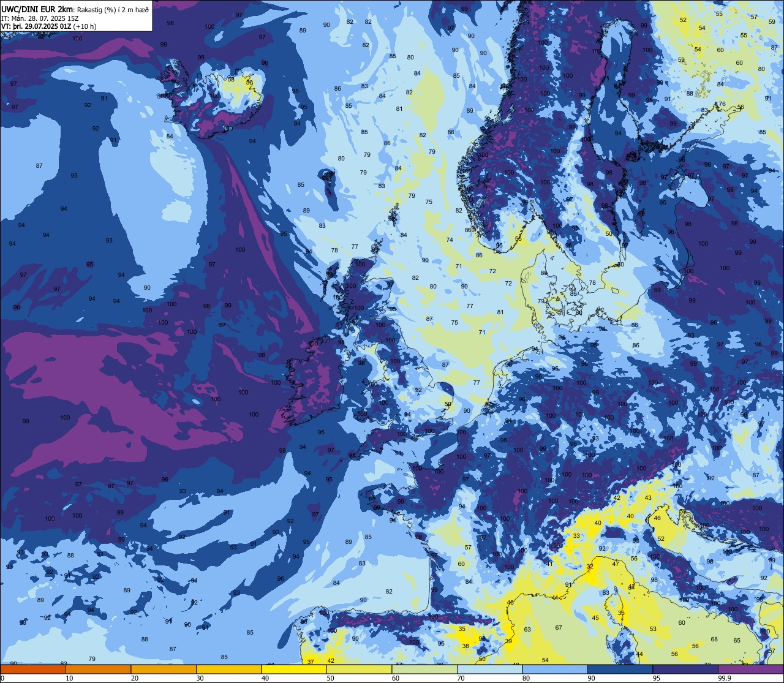The image size is (784, 683).
Task: Click the "63" humidity value on the map
Action: pyautogui.click(x=527, y=630)
